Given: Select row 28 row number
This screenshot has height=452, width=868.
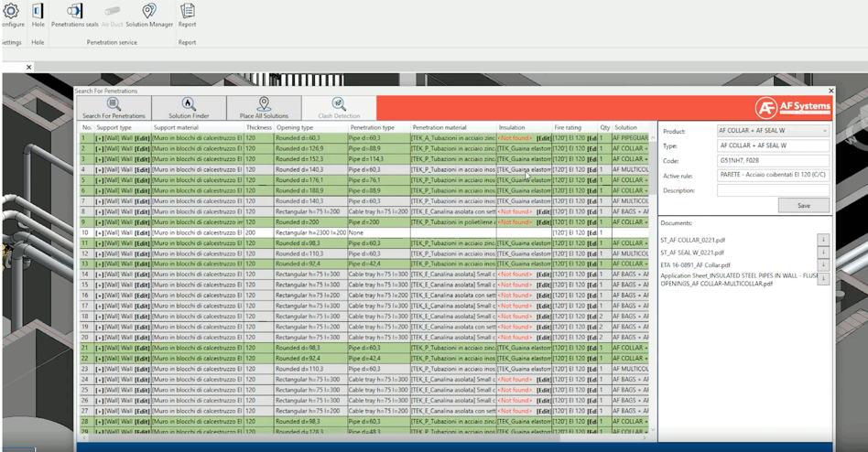Looking at the screenshot, I should [x=85, y=422].
